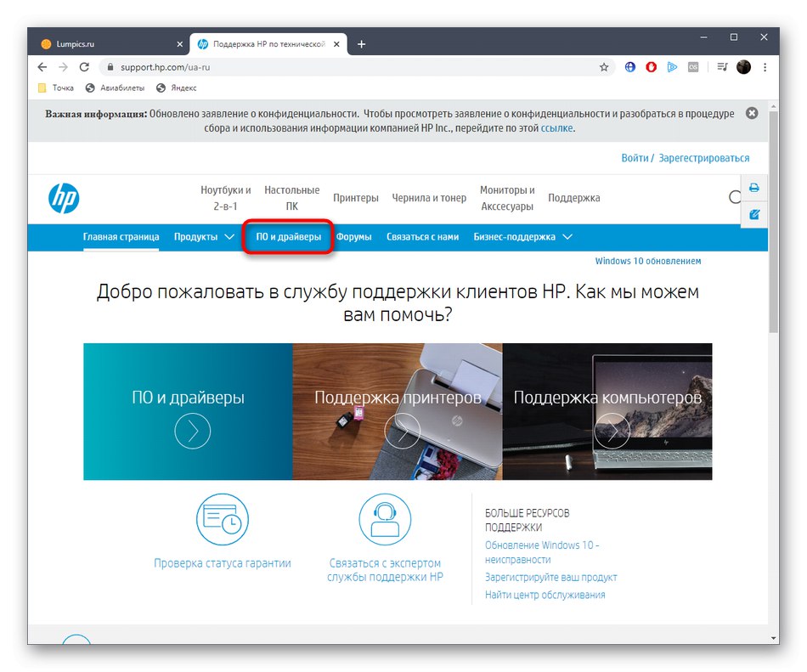Open Обновление Windows 10 - неисправности link
The image size is (807, 672).
click(542, 552)
